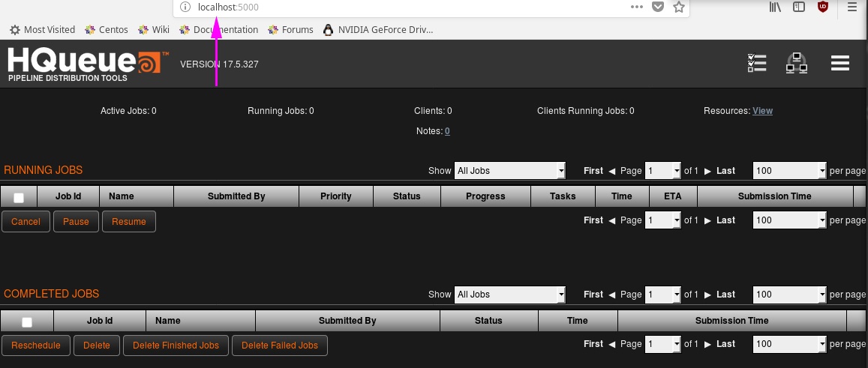Sort Running Jobs by Tasks column
The height and width of the screenshot is (368, 868).
(x=563, y=196)
